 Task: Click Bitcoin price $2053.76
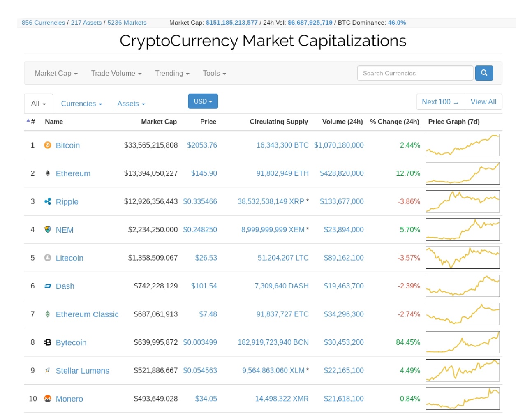(202, 145)
